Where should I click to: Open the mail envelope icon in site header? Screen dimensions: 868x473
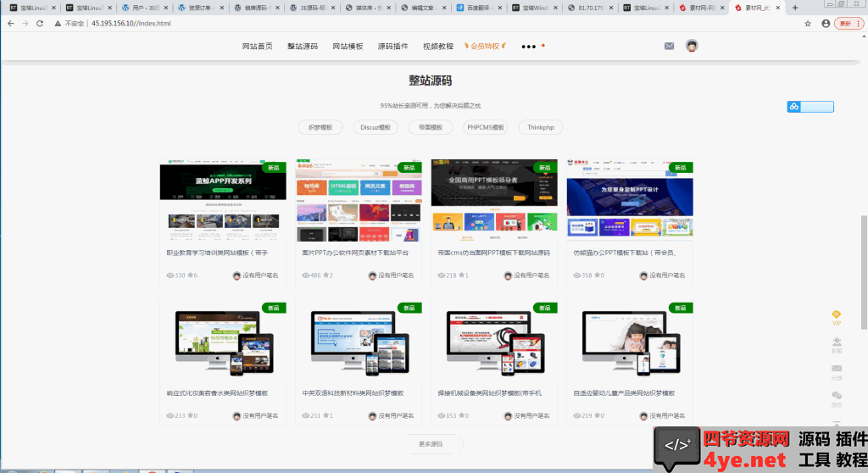point(669,46)
